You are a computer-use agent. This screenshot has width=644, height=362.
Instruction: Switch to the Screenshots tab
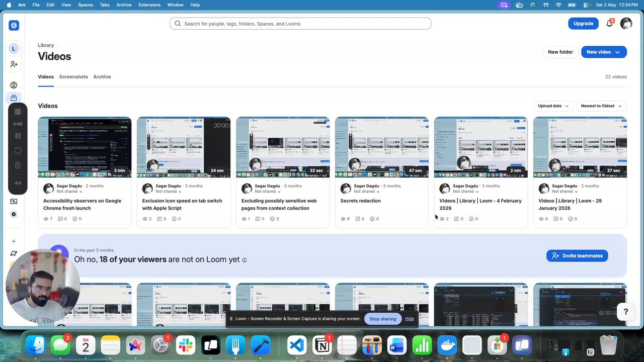point(73,77)
